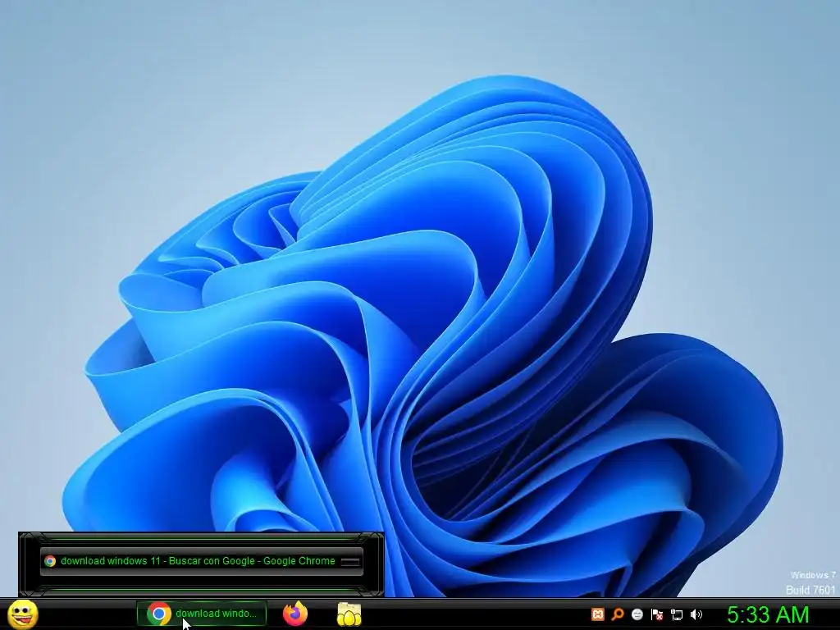
Task: Click the orange magnifier tray icon
Action: coord(618,614)
